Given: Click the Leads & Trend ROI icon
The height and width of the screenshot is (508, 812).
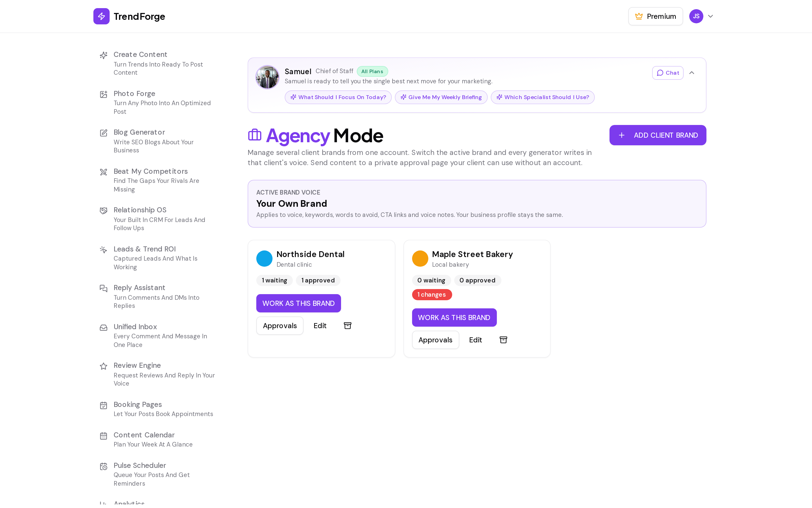Looking at the screenshot, I should coord(104,250).
